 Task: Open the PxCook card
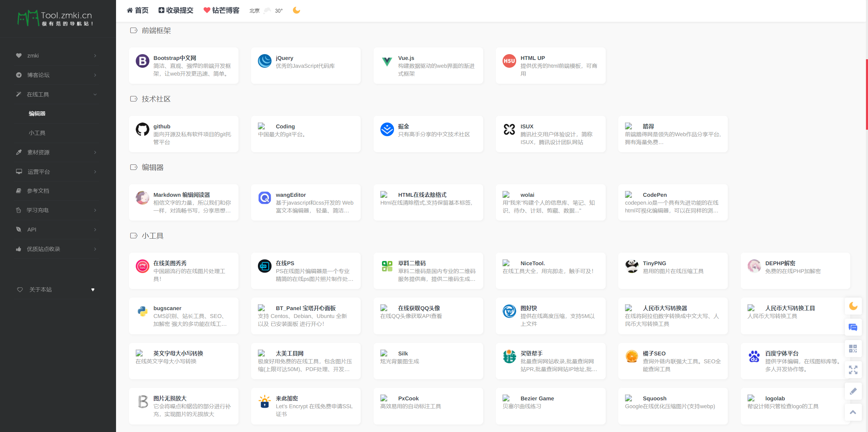pos(428,406)
